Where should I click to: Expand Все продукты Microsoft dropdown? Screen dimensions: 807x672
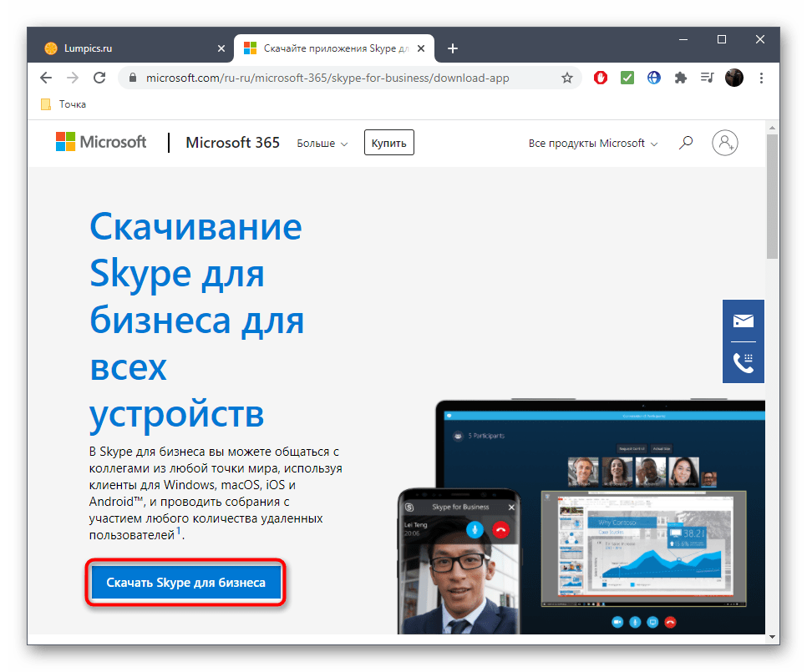(593, 144)
